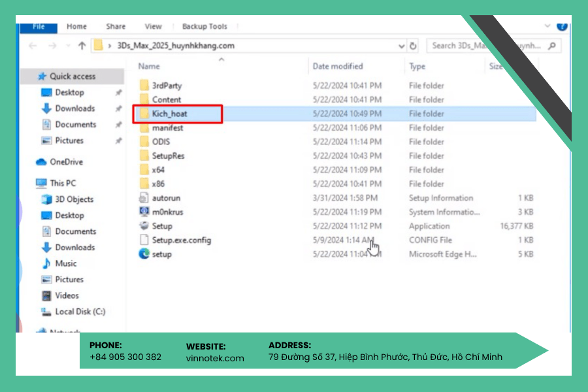Click date 3/31/2024 1:58 PM cell
This screenshot has height=392, width=588.
(x=345, y=198)
